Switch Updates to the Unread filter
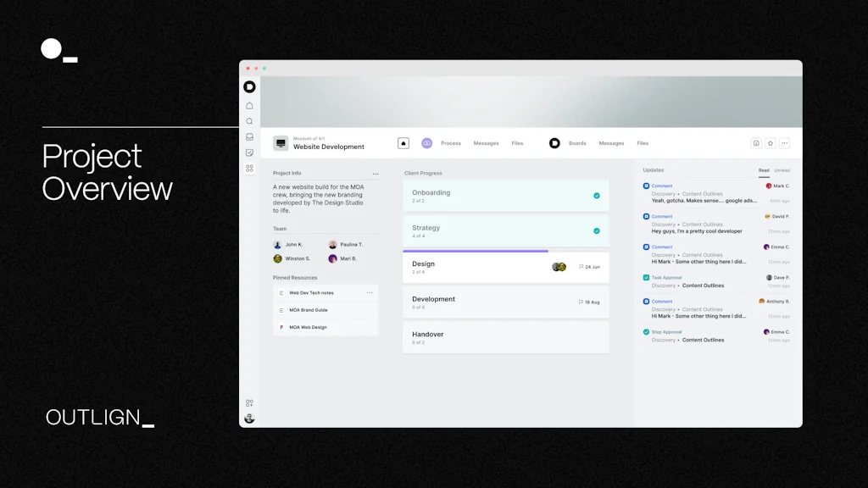This screenshot has height=488, width=868. pyautogui.click(x=782, y=170)
